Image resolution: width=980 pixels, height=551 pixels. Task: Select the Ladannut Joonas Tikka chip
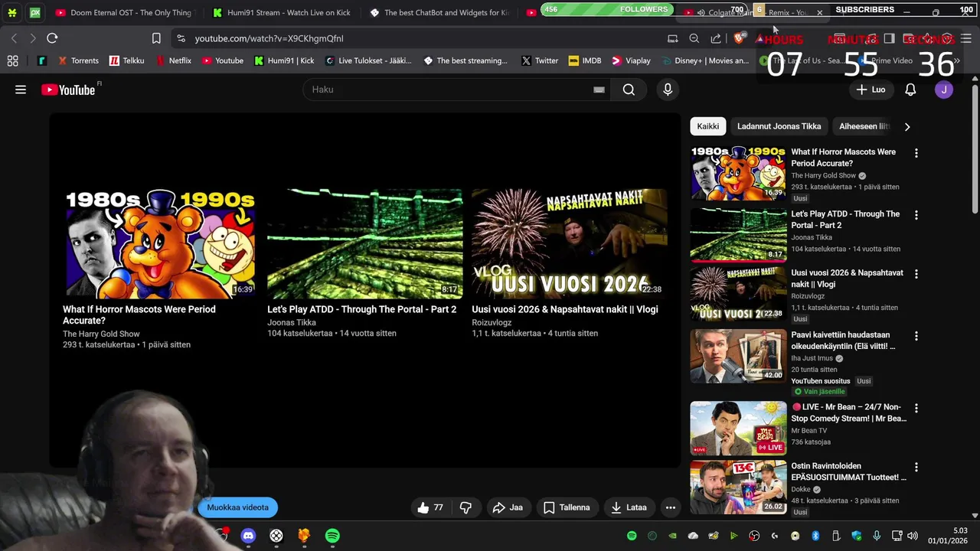point(779,126)
